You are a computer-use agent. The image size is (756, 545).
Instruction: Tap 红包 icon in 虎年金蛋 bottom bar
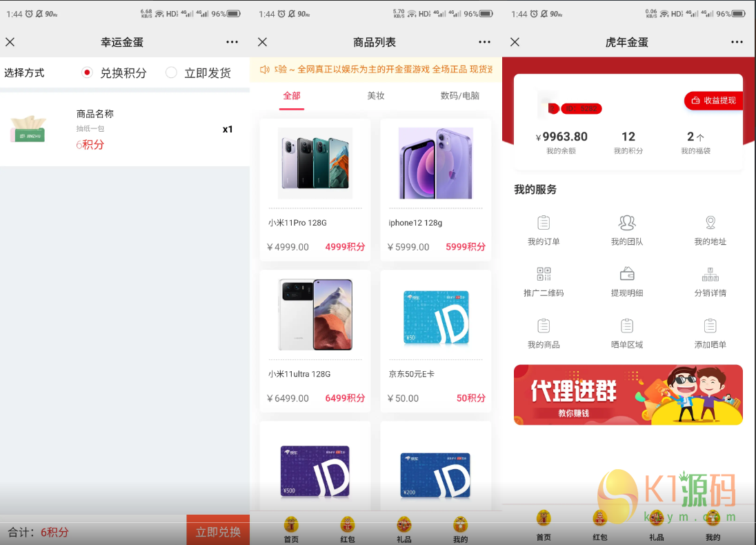[600, 519]
